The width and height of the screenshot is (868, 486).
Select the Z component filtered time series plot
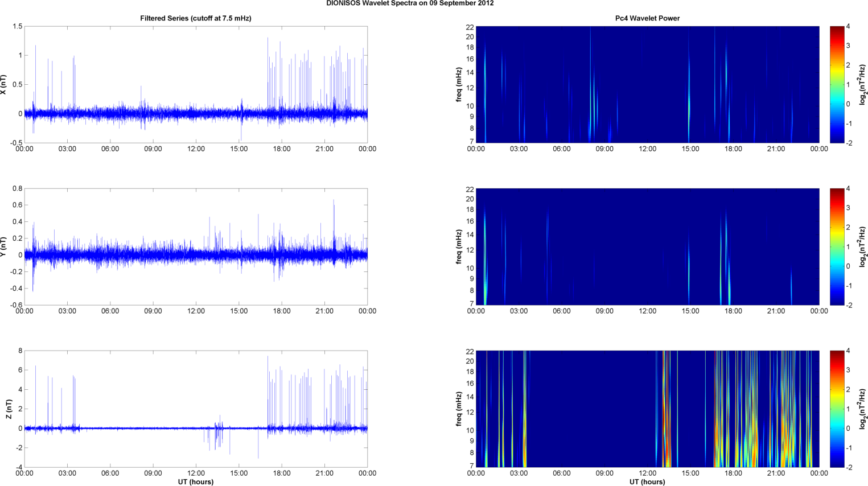pyautogui.click(x=196, y=409)
